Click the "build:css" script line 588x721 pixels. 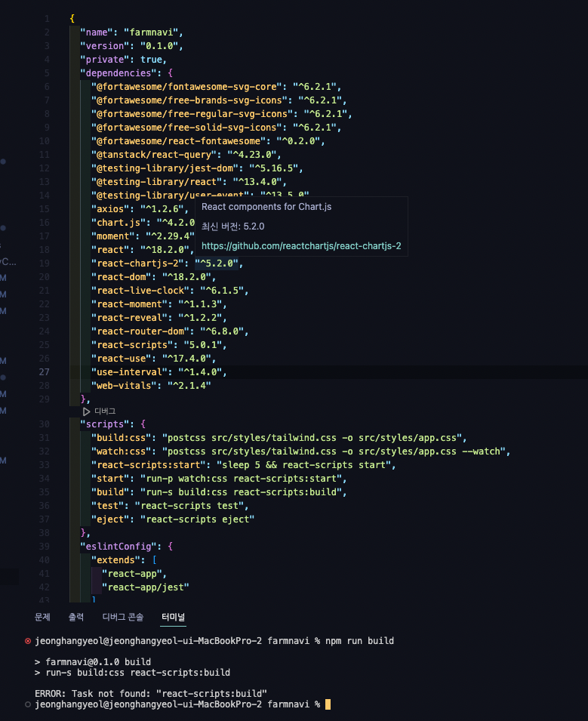279,438
